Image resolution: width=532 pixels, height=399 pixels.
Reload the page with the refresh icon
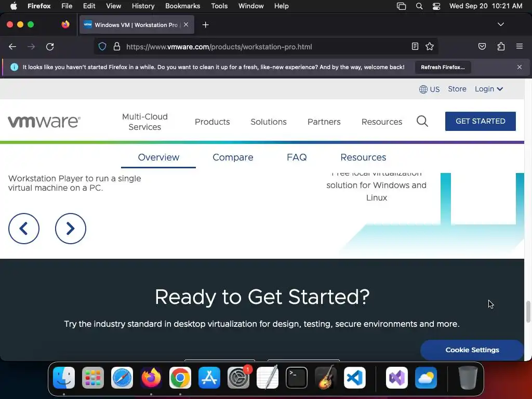(50, 47)
